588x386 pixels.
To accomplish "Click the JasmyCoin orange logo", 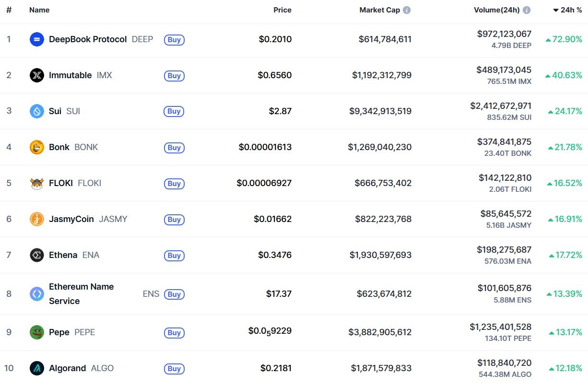I will pos(37,219).
